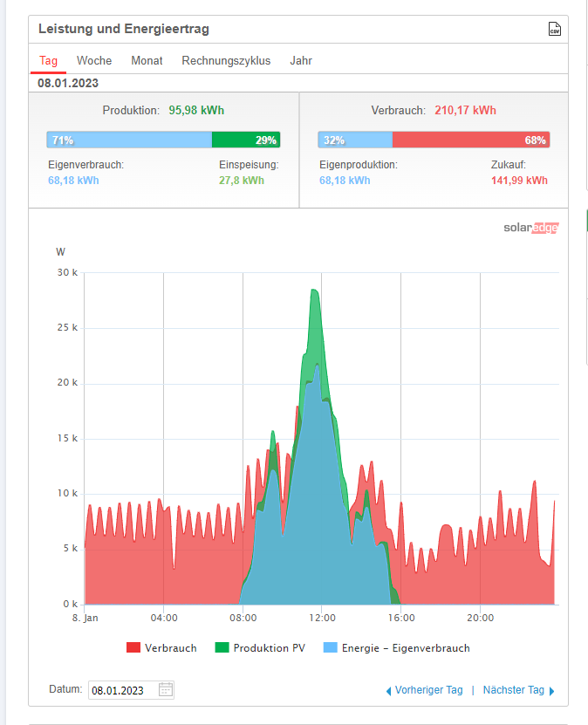Click the 8. Jan x-axis label
Screen dimensions: 588x725
pyautogui.click(x=85, y=618)
